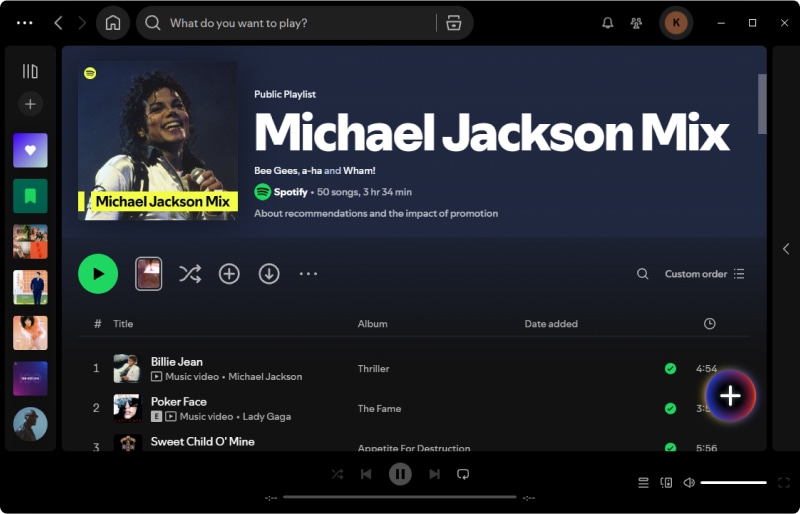Sort by Date added column
800x514 pixels.
pyautogui.click(x=551, y=324)
